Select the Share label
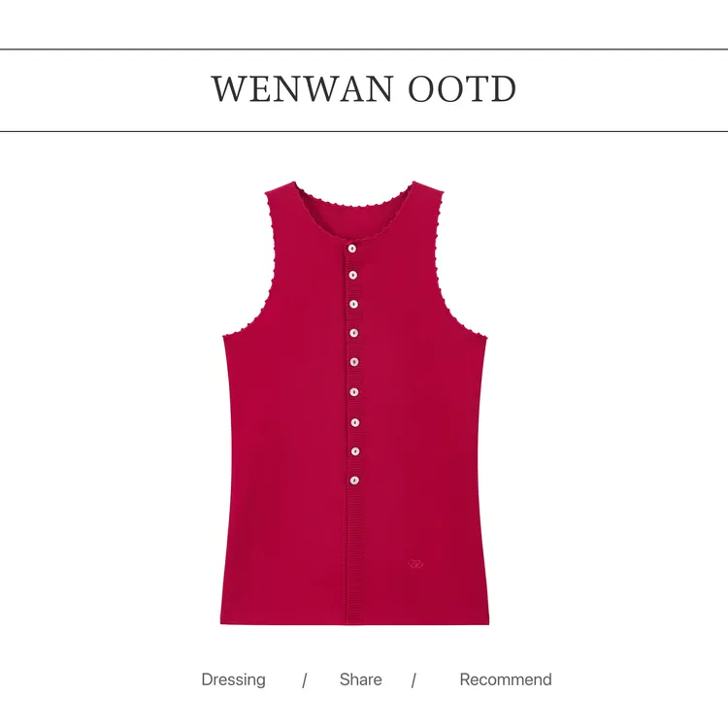Screen dimensions: 728x728 [x=361, y=679]
